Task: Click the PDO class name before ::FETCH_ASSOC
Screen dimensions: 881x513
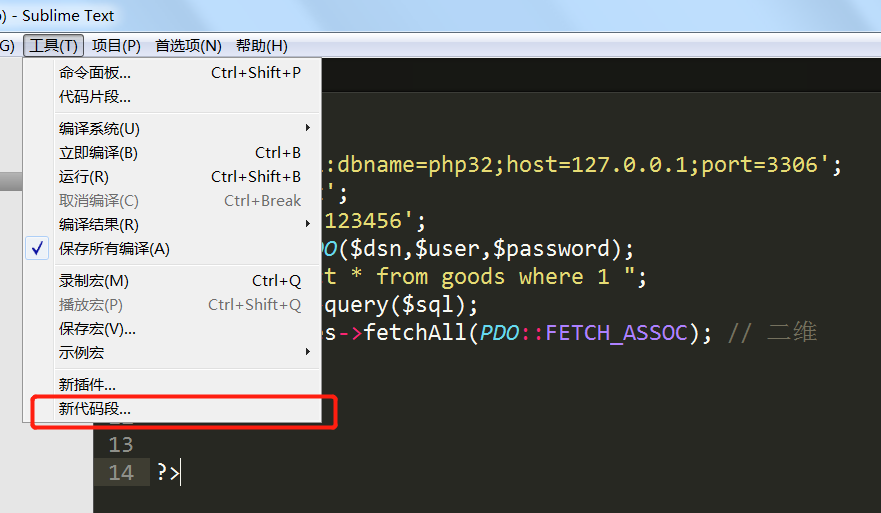Action: (499, 333)
